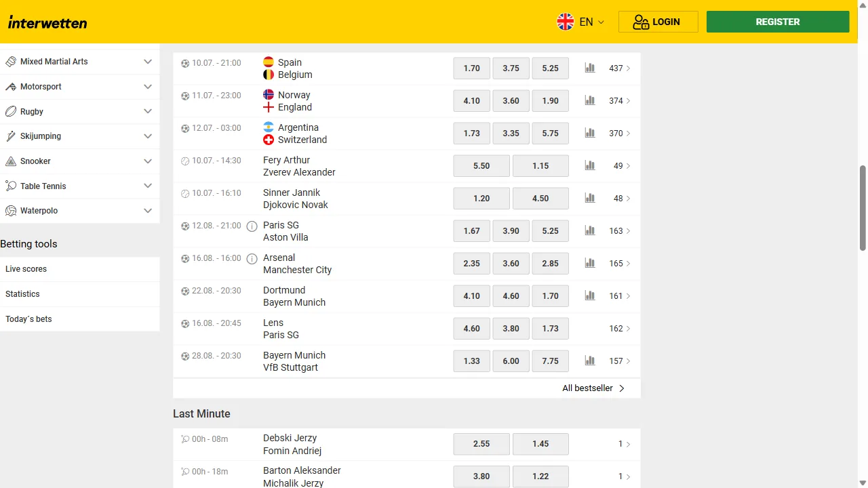Open Today's bets menu item
Image resolution: width=868 pixels, height=488 pixels.
click(79, 319)
